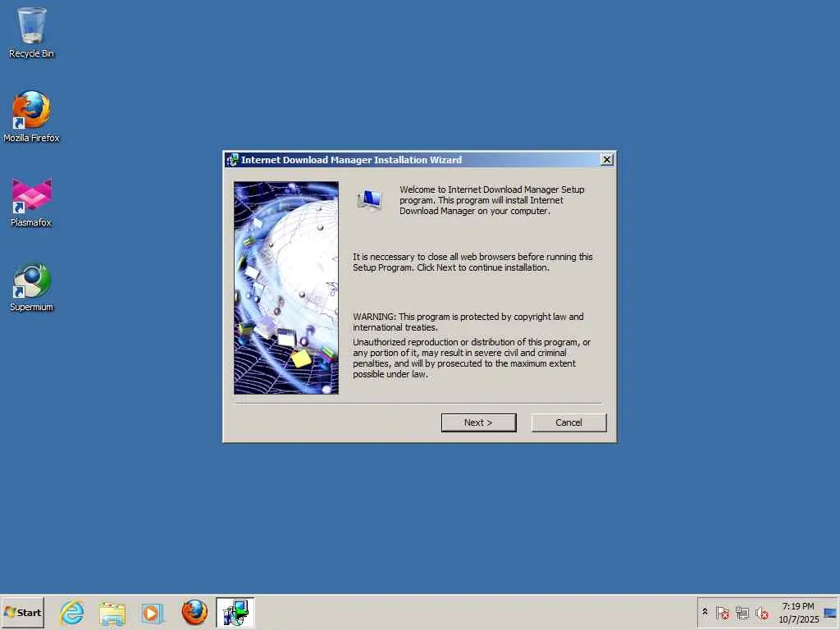Click the 'WARNING: This program is protected' text
840x630 pixels.
point(468,322)
